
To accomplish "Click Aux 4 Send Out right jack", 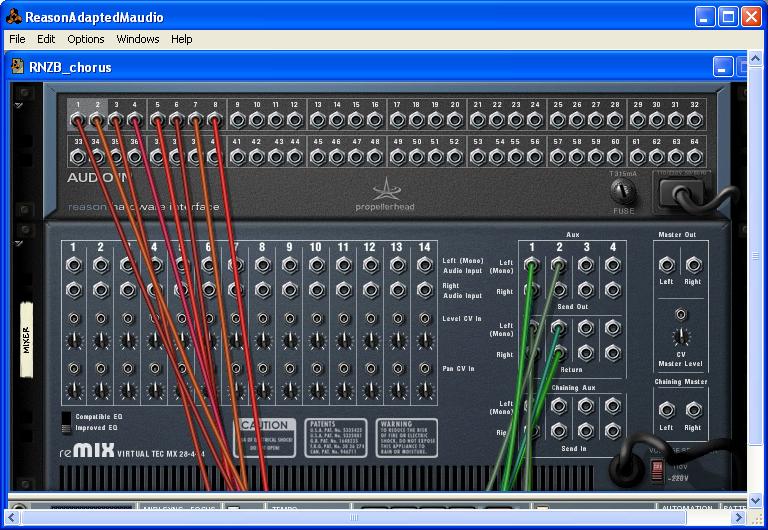I will [x=613, y=290].
